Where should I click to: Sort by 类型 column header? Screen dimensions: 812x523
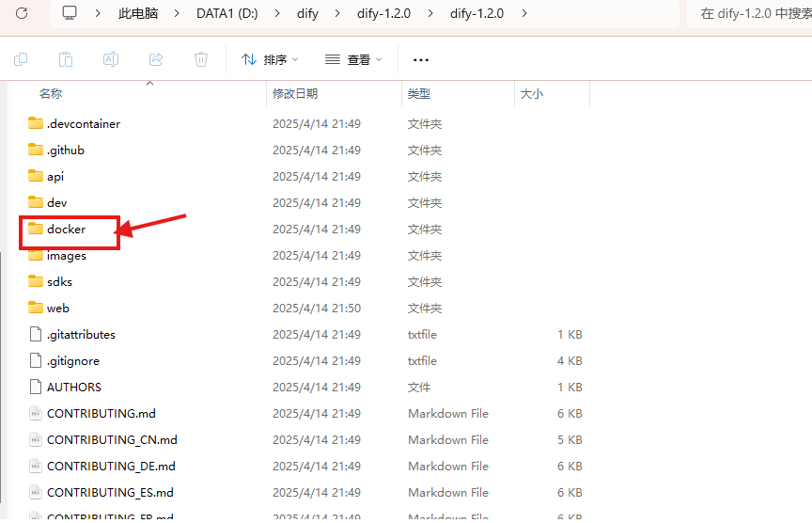419,94
